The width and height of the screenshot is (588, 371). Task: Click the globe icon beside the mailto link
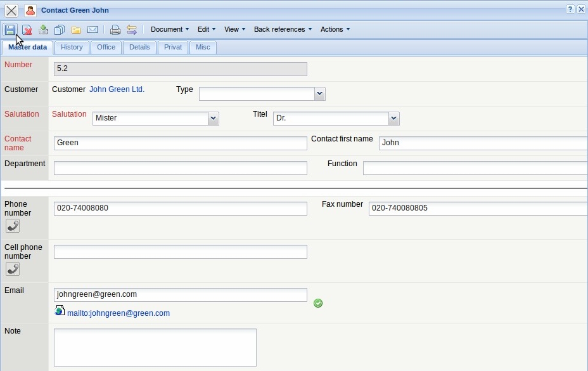click(60, 311)
